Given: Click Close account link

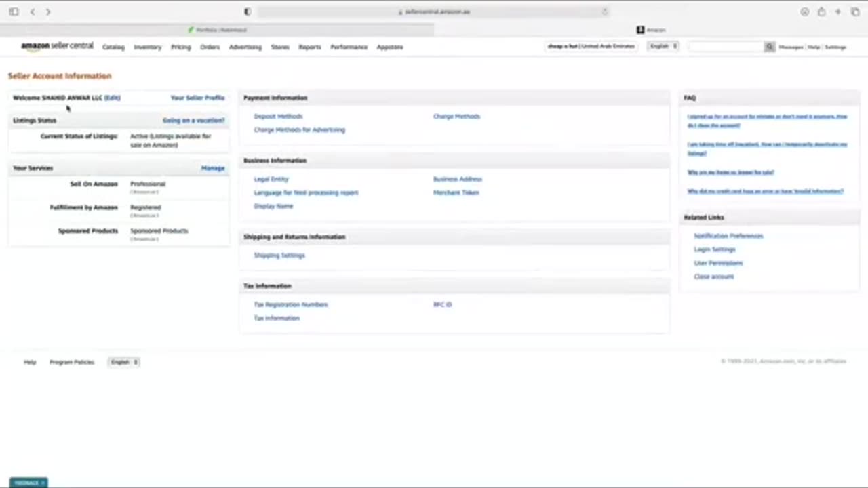Looking at the screenshot, I should 713,277.
